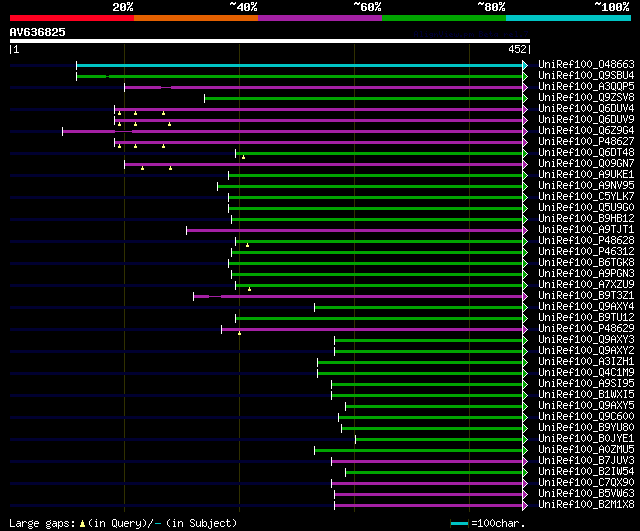Click the =100char. scale legend
640x531 pixels.
coord(488,523)
